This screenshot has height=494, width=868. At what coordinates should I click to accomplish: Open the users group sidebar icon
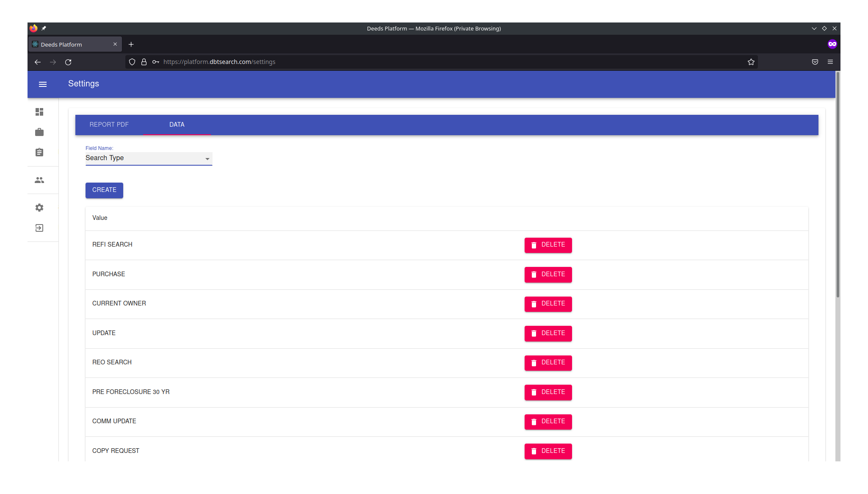click(39, 180)
